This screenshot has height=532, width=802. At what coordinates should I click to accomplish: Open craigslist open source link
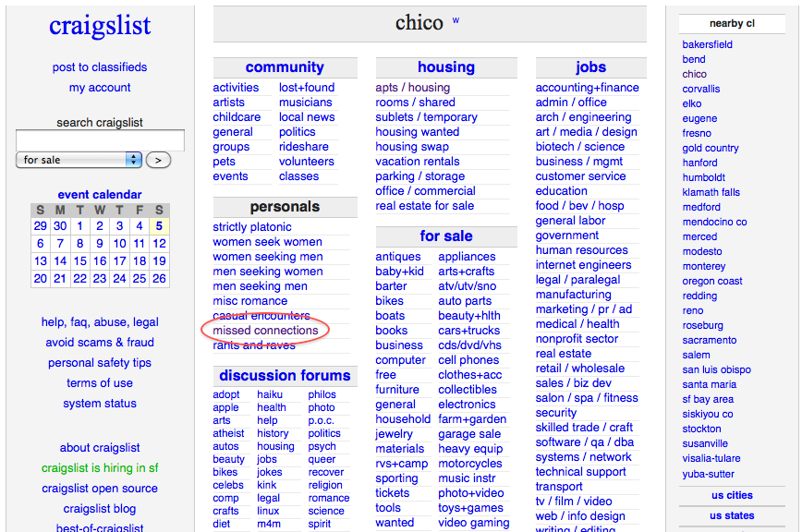100,488
